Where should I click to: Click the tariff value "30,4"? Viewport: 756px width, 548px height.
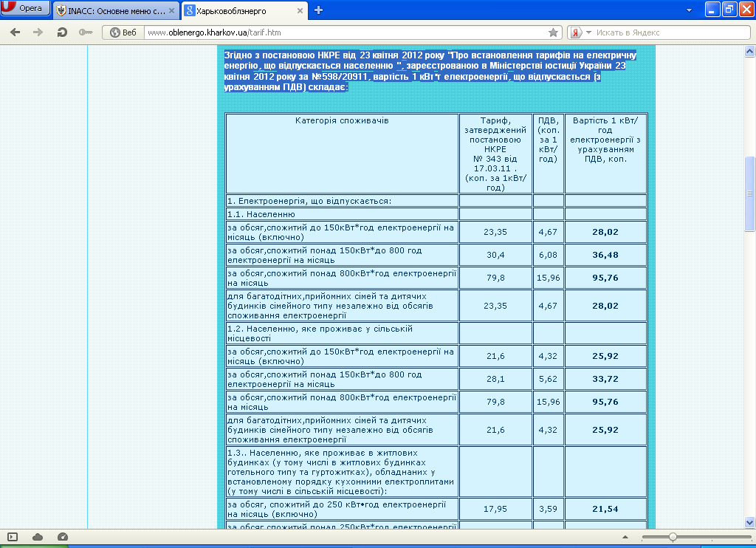click(x=495, y=255)
